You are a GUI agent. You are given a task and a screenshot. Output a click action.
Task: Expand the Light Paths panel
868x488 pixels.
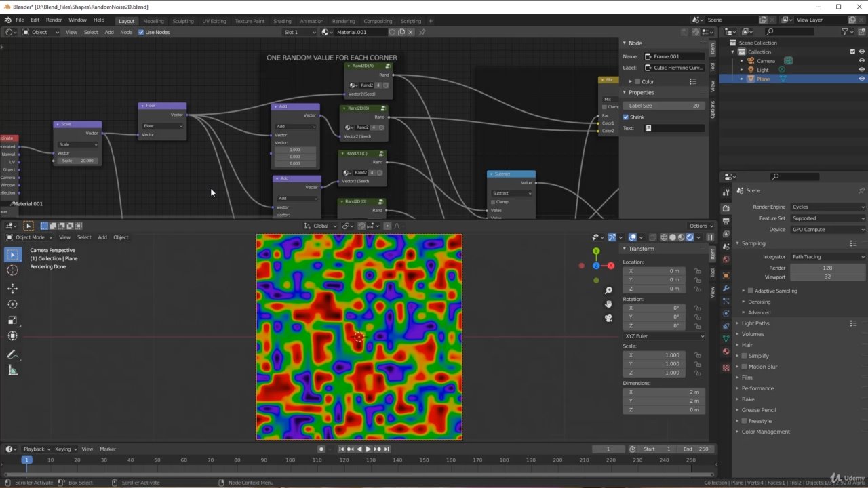(x=755, y=323)
